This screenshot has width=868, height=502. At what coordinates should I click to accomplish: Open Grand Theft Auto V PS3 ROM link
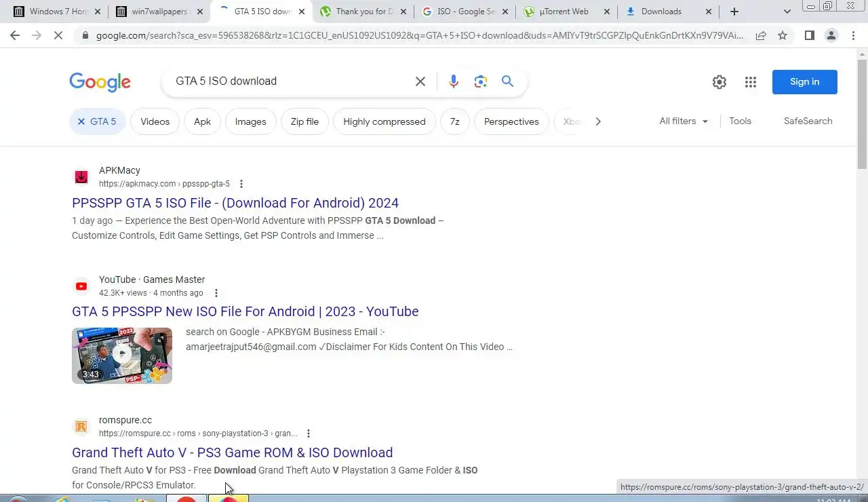[x=233, y=452]
